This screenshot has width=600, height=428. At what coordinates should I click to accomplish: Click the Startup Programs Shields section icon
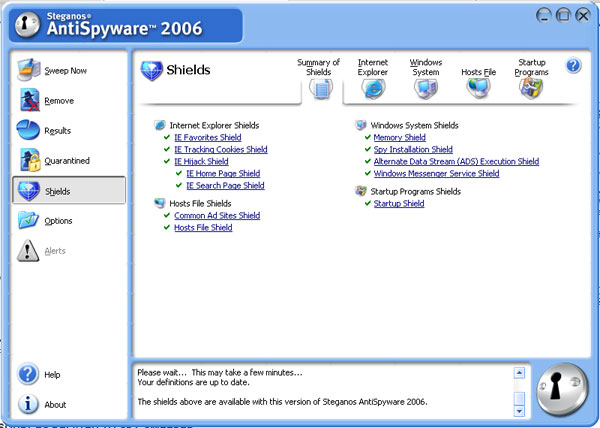(361, 191)
